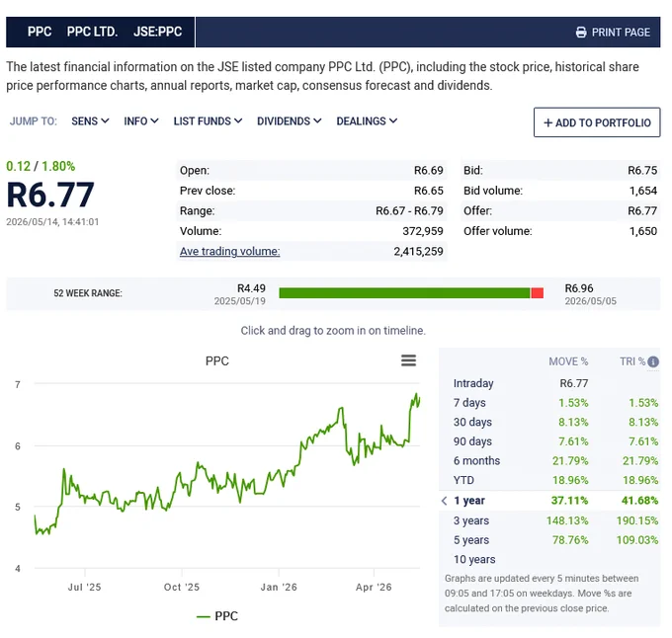Click the Prev close value R6.65
Screen dimensions: 672x638
(x=428, y=191)
